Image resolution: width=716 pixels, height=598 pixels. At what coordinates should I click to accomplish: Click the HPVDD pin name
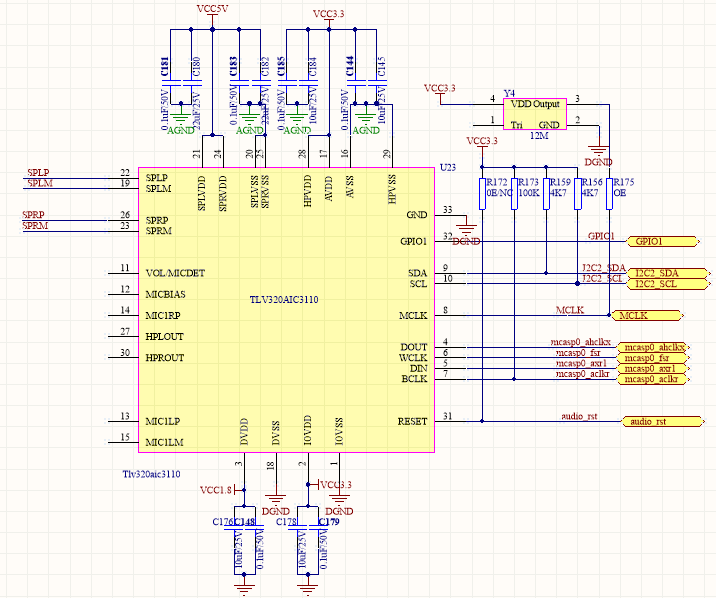pos(308,191)
